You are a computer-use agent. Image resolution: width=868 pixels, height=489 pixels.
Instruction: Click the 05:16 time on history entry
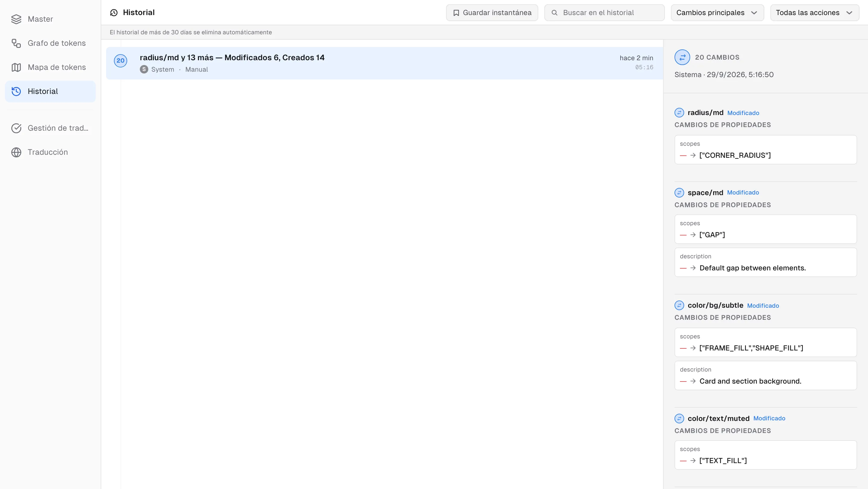(644, 67)
